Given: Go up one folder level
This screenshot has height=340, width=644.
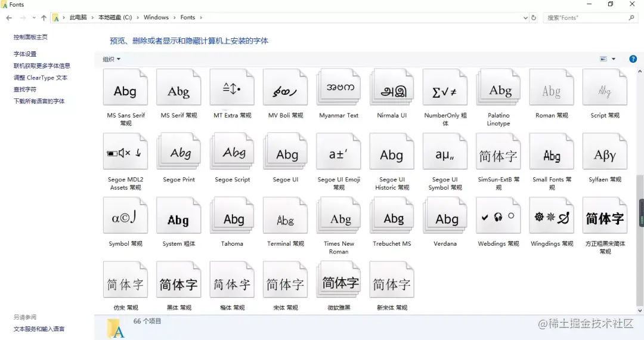Looking at the screenshot, I should click(x=44, y=18).
